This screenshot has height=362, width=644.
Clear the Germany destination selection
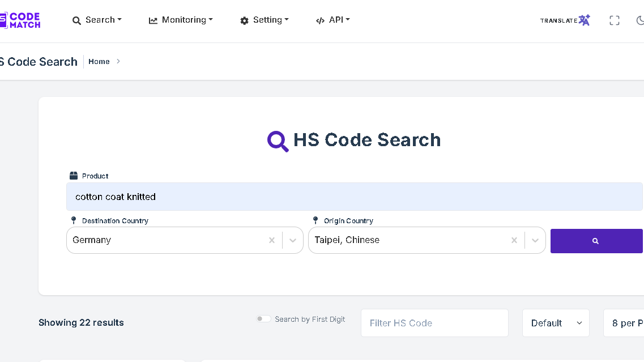coord(272,240)
